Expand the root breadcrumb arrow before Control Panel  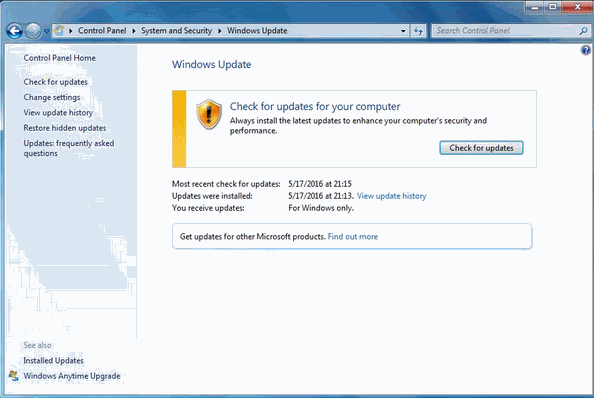point(70,31)
